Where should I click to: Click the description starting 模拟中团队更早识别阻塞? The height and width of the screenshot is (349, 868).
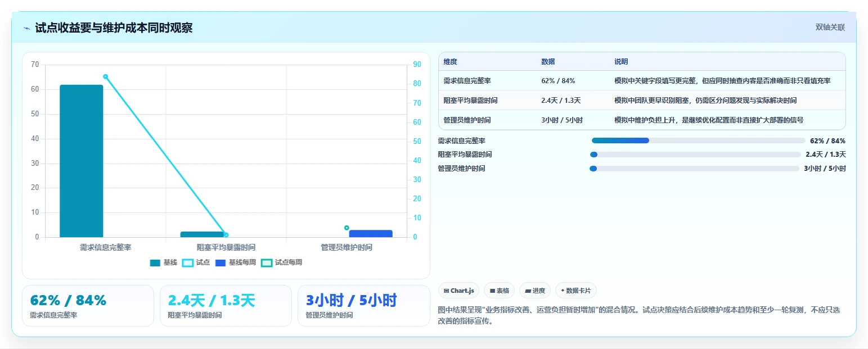[705, 101]
